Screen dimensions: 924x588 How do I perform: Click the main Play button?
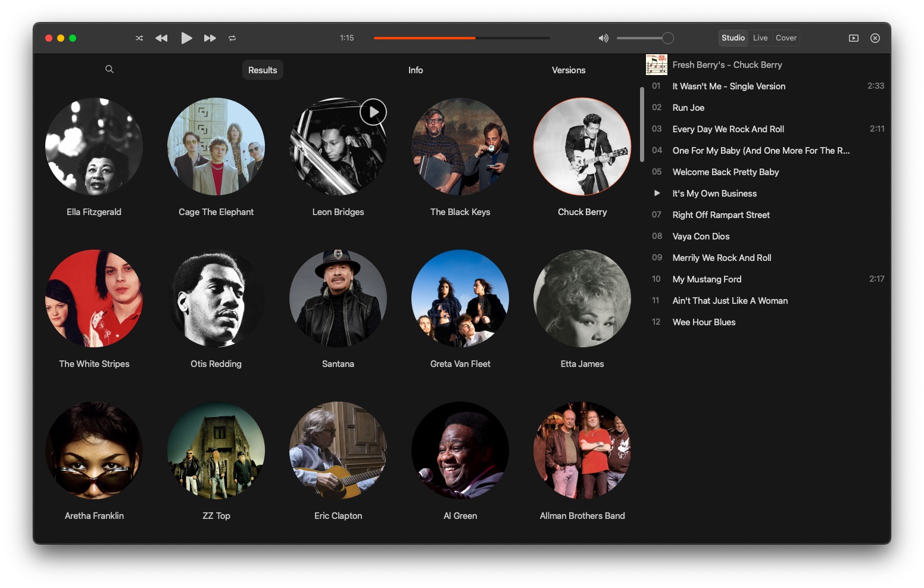(x=186, y=38)
